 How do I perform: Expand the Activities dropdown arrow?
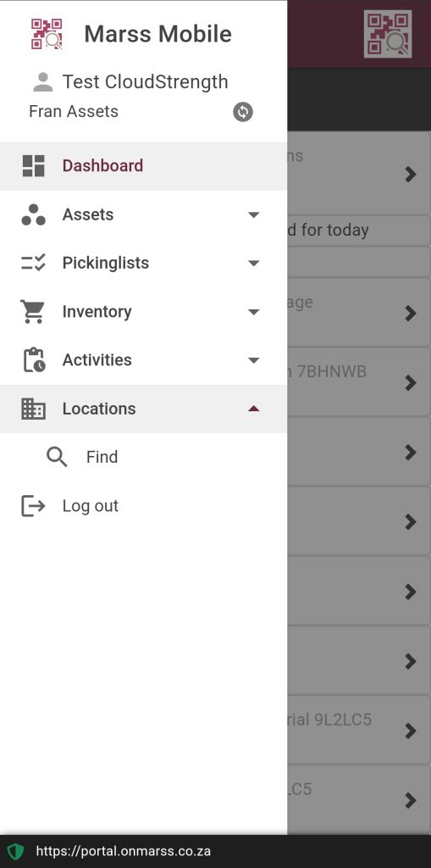[x=253, y=360]
